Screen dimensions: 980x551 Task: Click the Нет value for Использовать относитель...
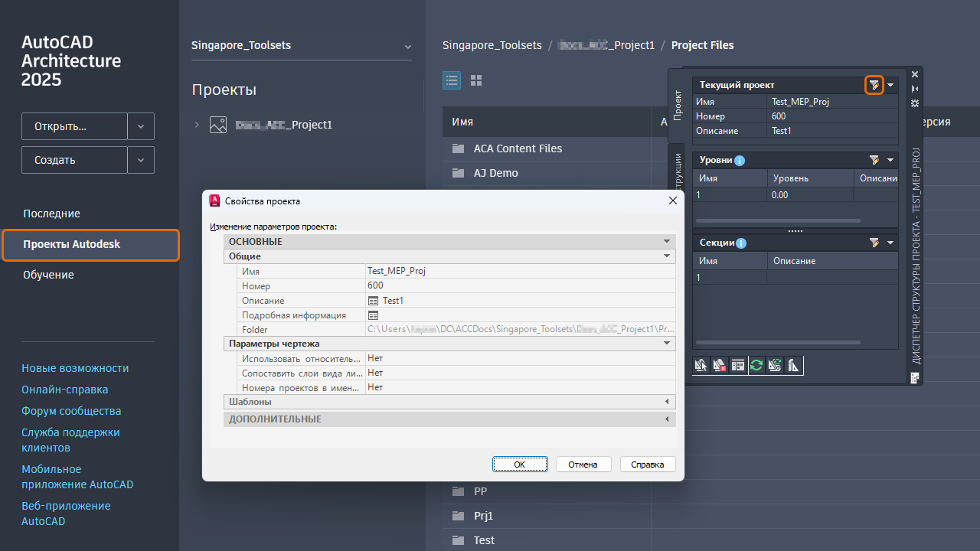click(x=520, y=358)
